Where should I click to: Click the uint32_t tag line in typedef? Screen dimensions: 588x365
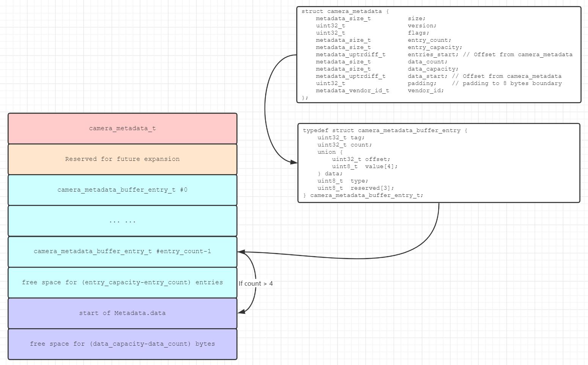(341, 137)
